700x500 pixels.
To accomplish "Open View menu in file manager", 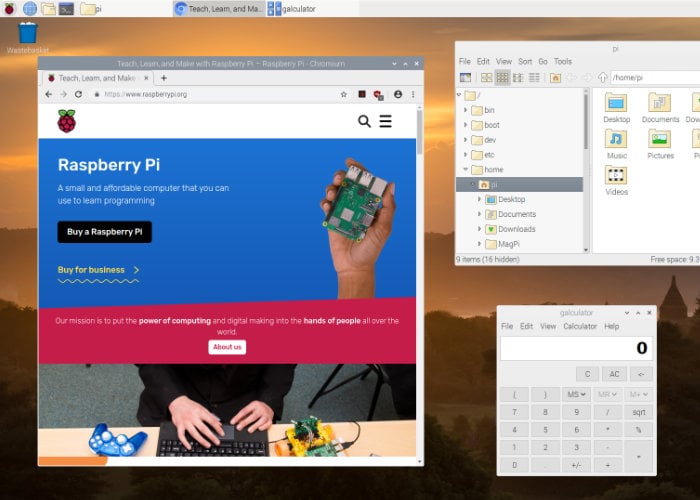I will coord(504,61).
